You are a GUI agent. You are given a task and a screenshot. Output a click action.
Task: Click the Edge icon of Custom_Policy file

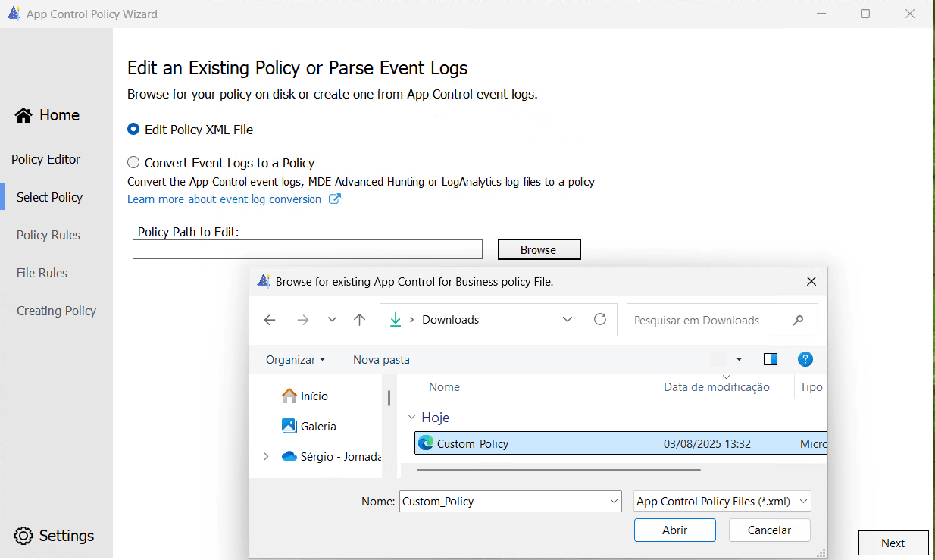[x=426, y=443]
